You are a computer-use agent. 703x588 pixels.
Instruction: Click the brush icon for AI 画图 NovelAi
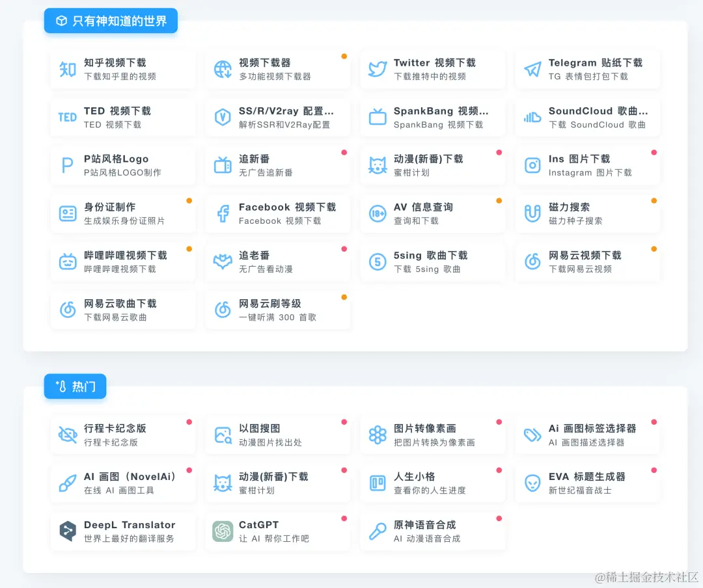tap(68, 483)
